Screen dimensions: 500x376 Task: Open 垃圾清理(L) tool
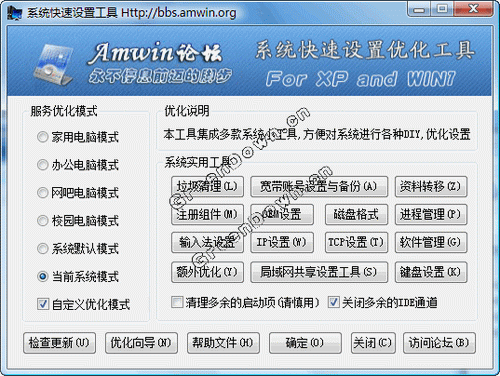(207, 186)
